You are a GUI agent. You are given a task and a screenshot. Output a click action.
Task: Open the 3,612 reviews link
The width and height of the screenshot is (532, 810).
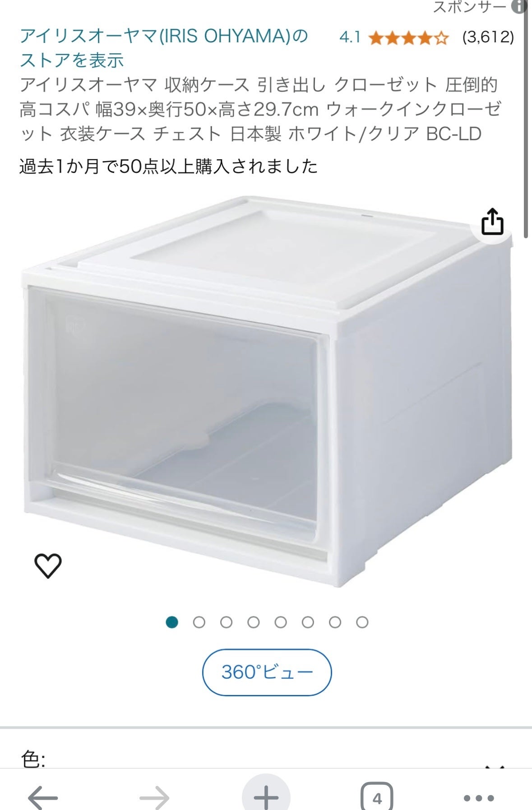tap(488, 37)
